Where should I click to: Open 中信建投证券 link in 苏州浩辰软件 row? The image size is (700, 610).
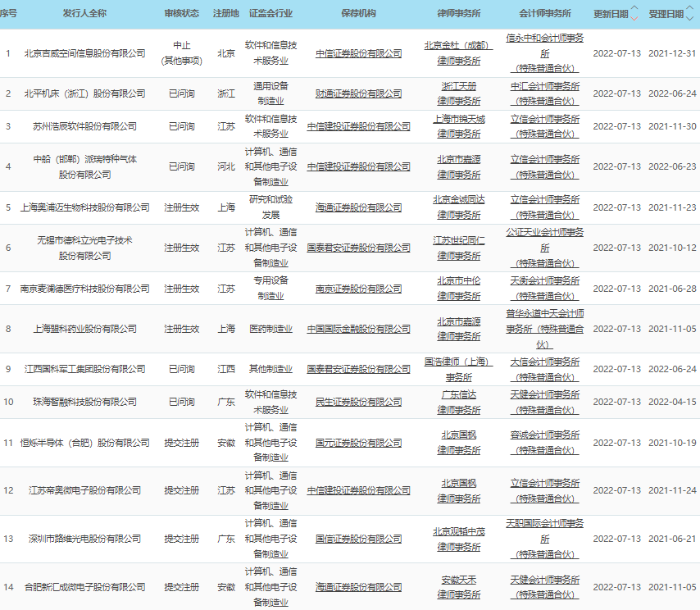tap(358, 126)
